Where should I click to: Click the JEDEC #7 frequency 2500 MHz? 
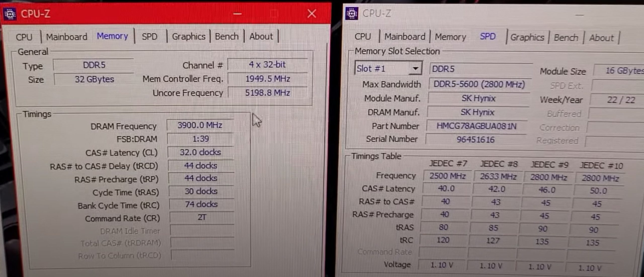coord(447,176)
